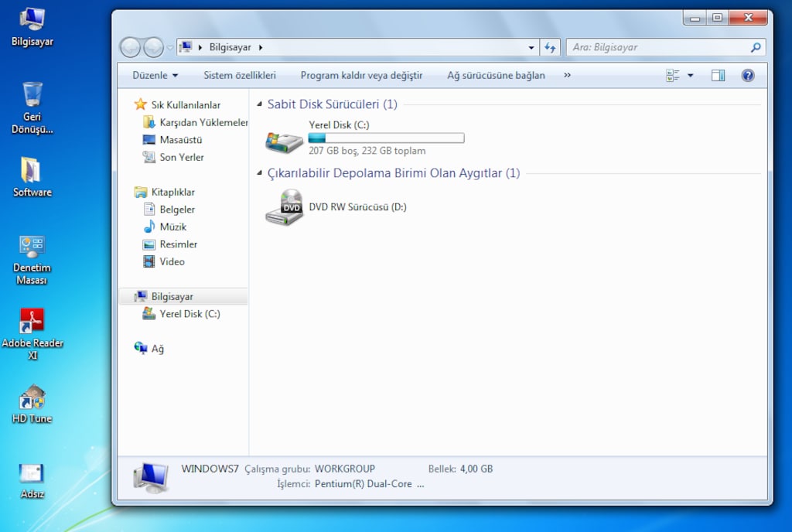Image resolution: width=792 pixels, height=532 pixels.
Task: Open the Bilgisayar desktop icon
Action: point(32,28)
